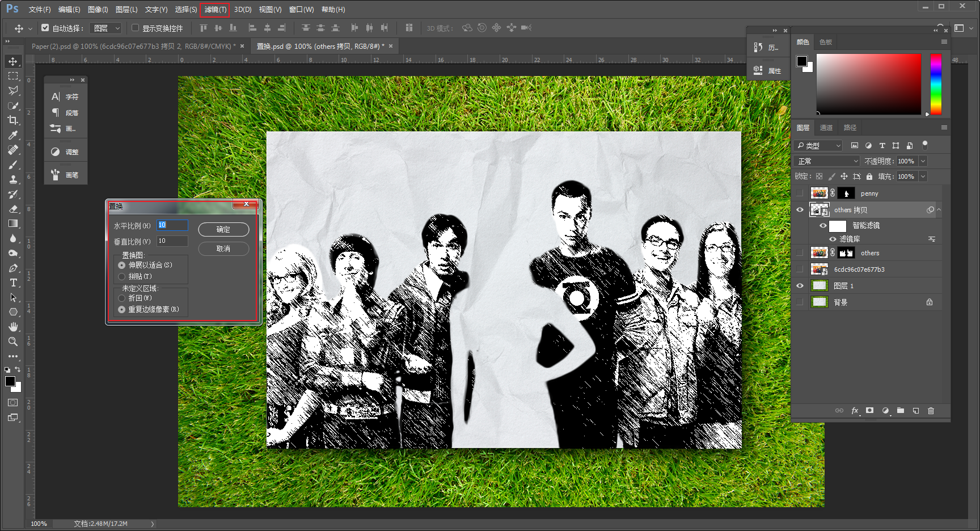Click the delete layer trash icon
This screenshot has width=980, height=531.
[931, 411]
